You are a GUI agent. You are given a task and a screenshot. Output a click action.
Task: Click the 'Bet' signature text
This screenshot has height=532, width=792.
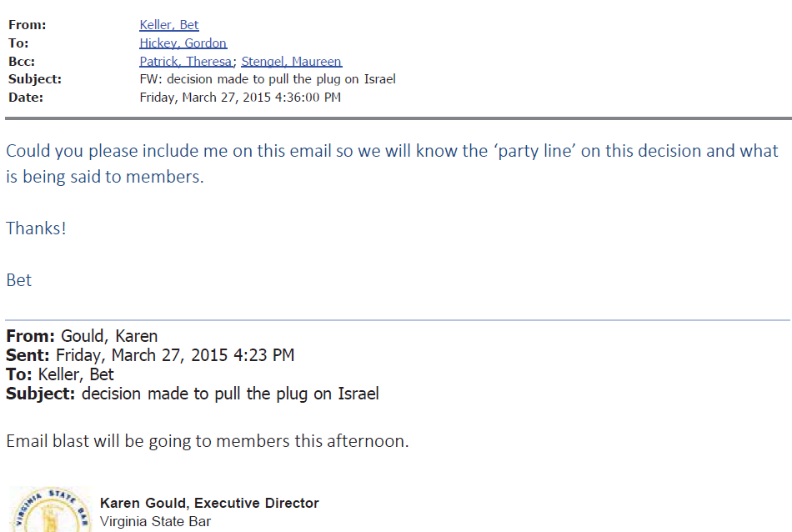click(x=18, y=280)
